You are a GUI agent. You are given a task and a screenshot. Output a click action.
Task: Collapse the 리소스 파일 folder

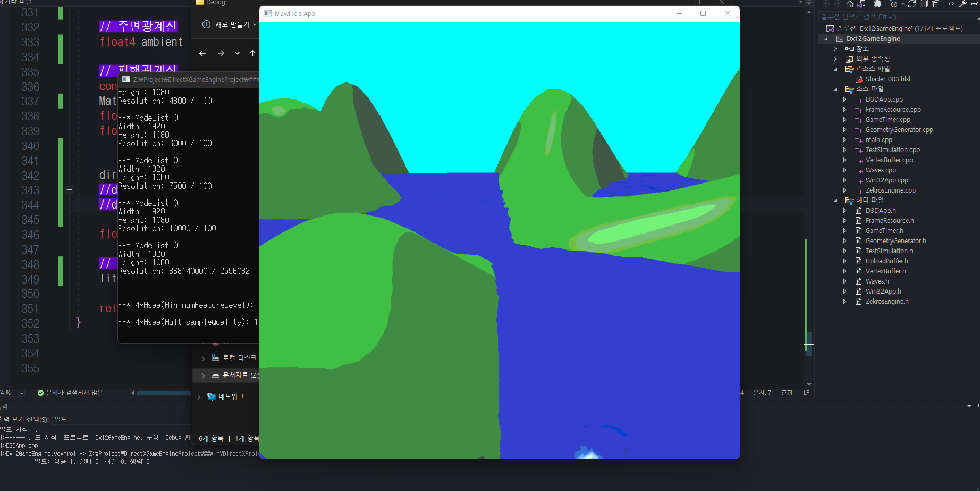(835, 69)
